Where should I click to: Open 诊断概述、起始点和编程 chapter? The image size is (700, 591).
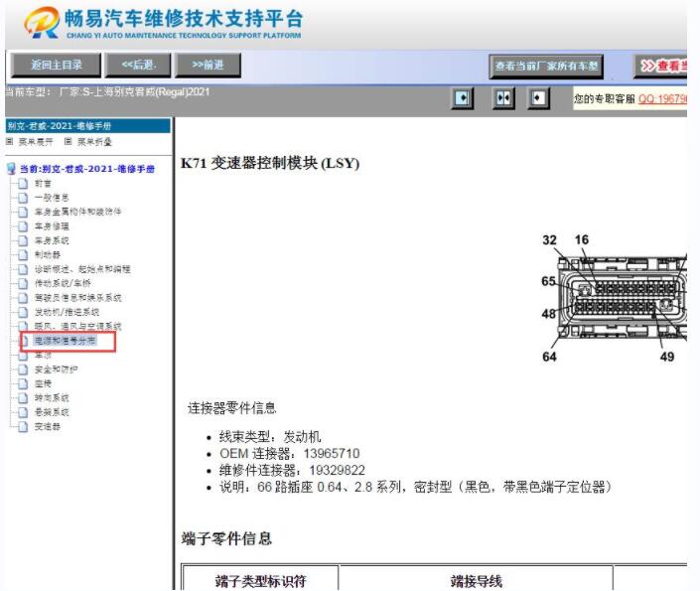82,269
